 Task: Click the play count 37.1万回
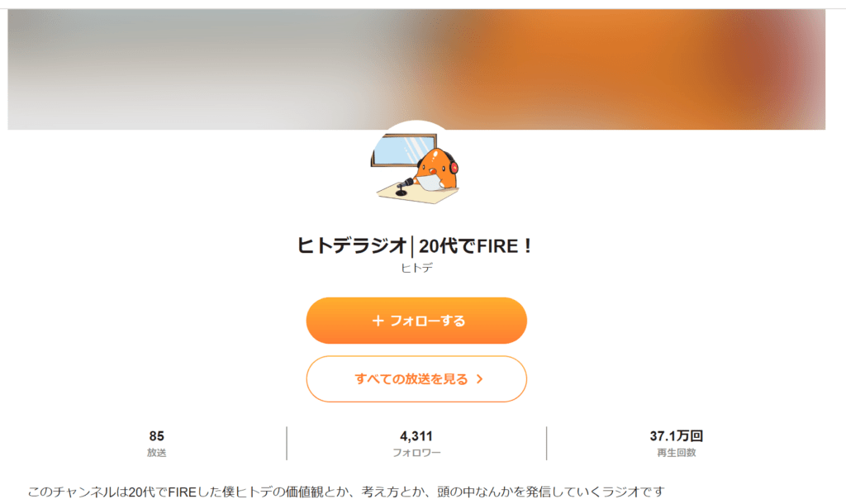676,435
